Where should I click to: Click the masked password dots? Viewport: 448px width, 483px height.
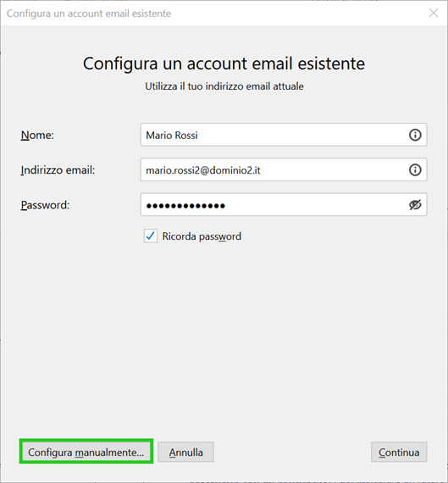tap(185, 205)
